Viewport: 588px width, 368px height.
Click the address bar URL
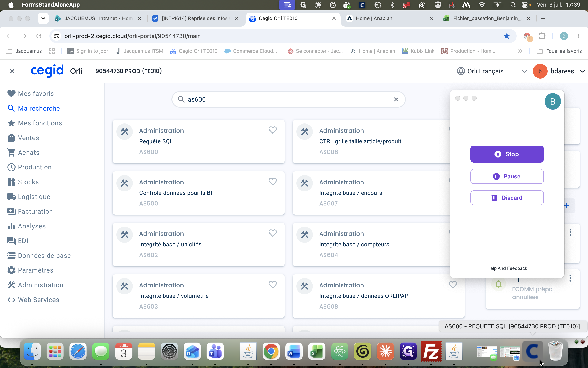[x=133, y=36]
